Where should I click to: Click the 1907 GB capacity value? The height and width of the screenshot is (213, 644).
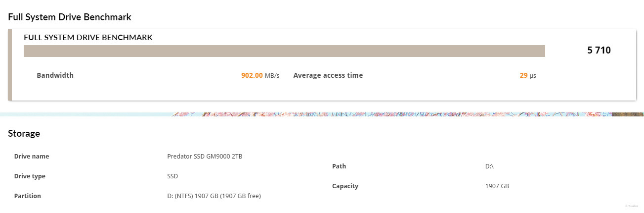tap(497, 186)
